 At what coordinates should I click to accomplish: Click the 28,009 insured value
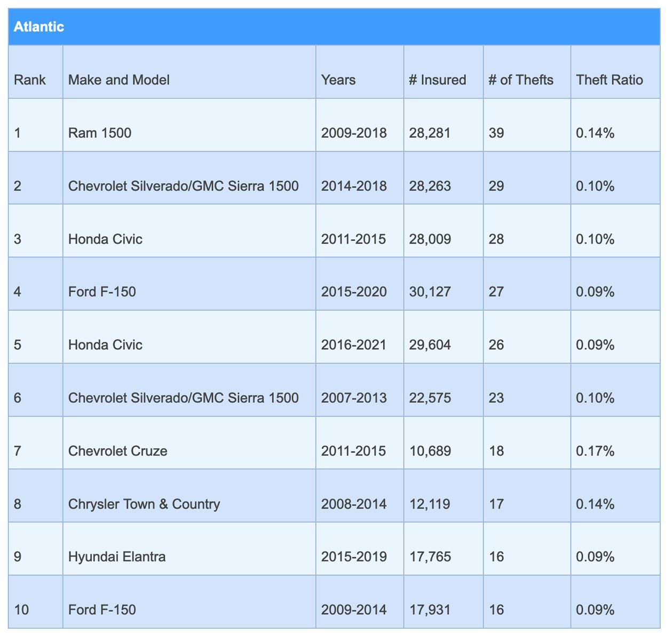coord(430,239)
